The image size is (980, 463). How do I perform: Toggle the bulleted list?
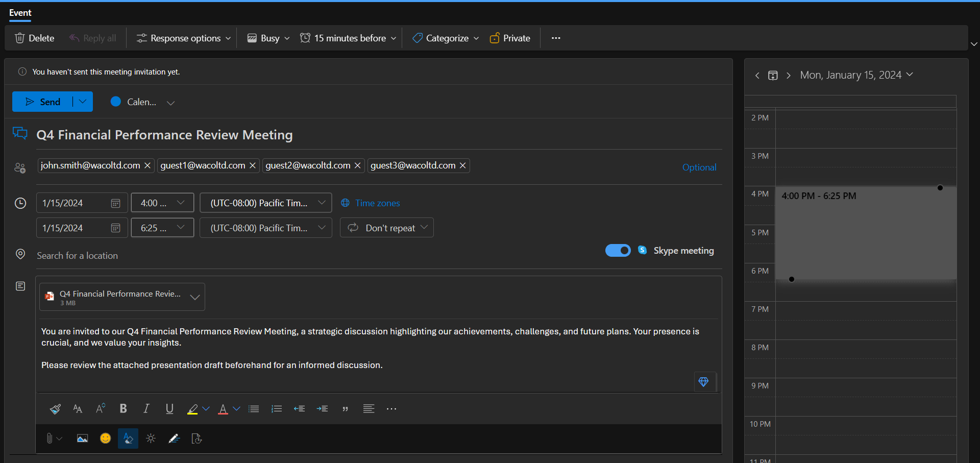[254, 409]
